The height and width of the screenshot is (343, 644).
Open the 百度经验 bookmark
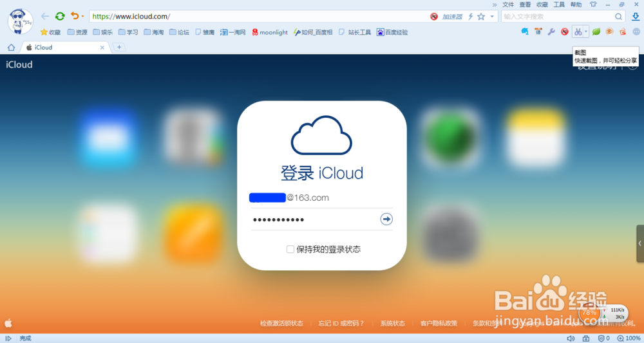click(392, 32)
